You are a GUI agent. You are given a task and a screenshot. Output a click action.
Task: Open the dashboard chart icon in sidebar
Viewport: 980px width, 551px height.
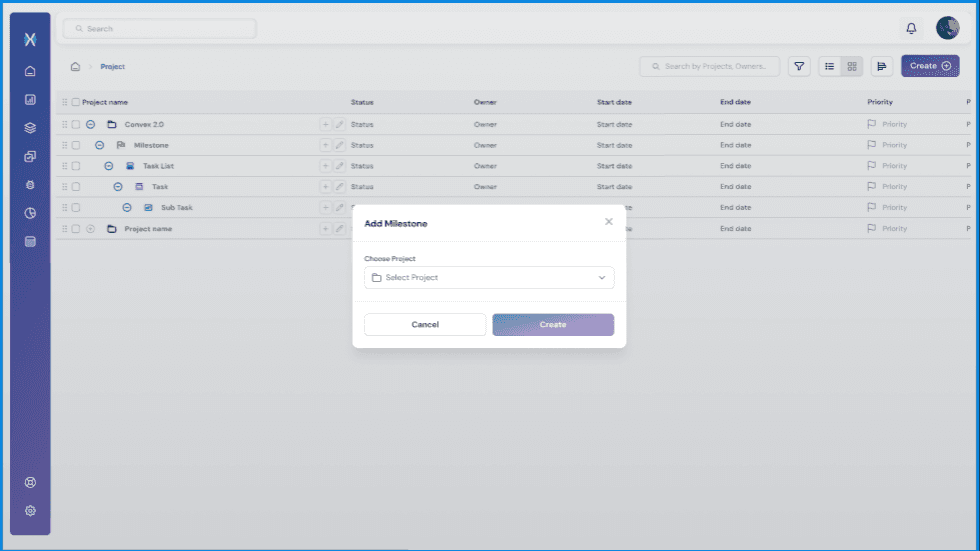(30, 99)
